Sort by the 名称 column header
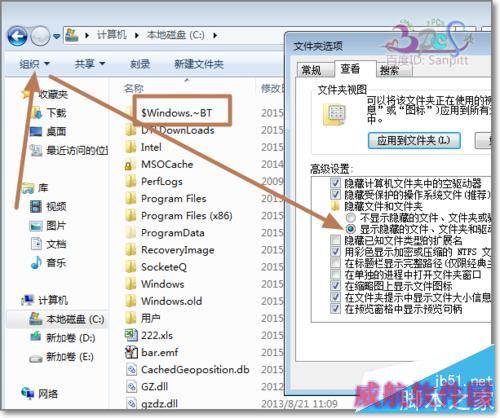This screenshot has height=418, width=500. pyautogui.click(x=134, y=88)
